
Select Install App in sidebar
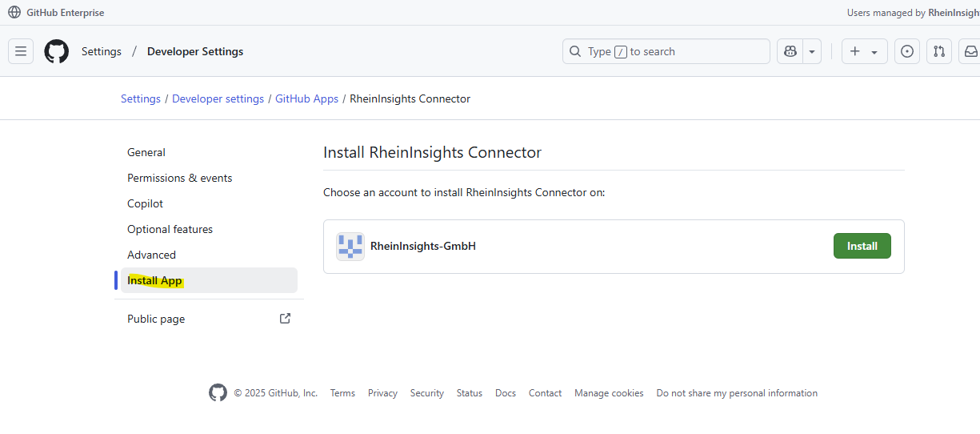point(209,280)
